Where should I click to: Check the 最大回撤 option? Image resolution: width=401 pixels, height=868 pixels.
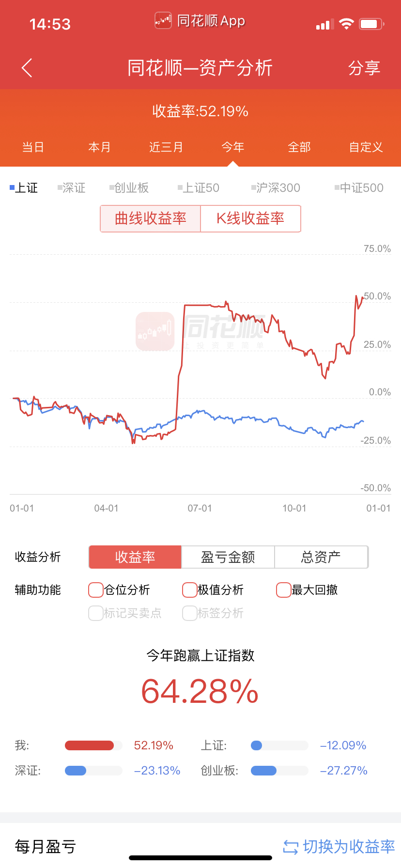pos(283,590)
